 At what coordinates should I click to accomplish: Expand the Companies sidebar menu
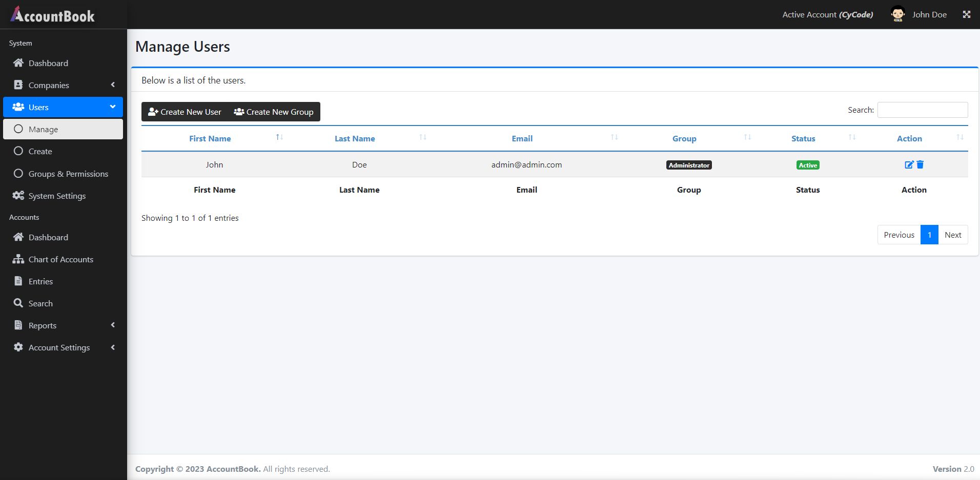coord(63,85)
